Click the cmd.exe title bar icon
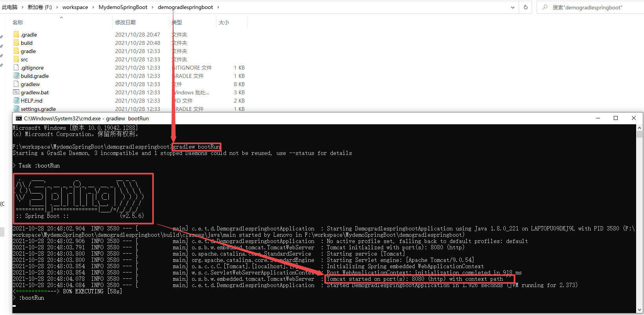Viewport: 644px width, 315px height. coord(18,118)
